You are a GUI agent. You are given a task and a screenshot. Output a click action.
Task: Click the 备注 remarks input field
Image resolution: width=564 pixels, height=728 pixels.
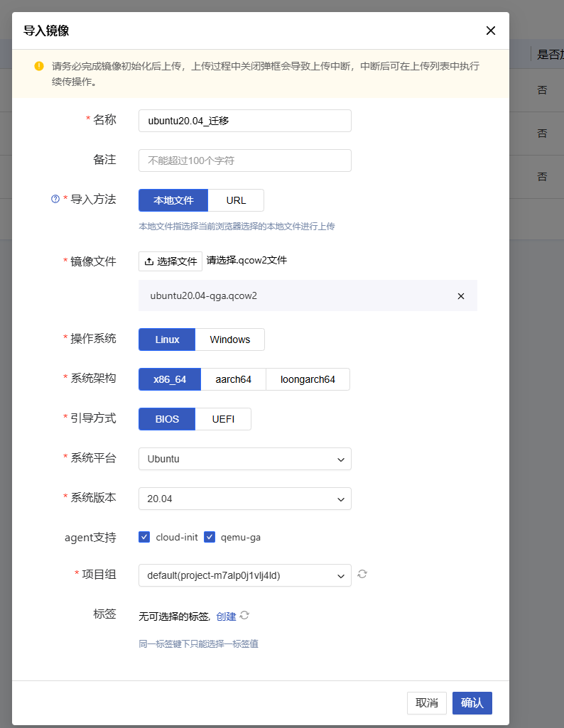pyautogui.click(x=244, y=161)
